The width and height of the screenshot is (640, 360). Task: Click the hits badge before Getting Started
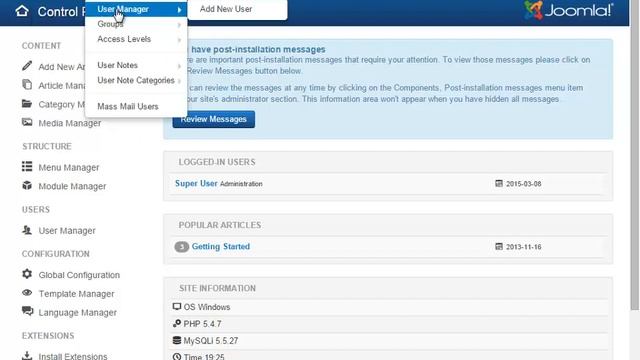[x=182, y=247]
